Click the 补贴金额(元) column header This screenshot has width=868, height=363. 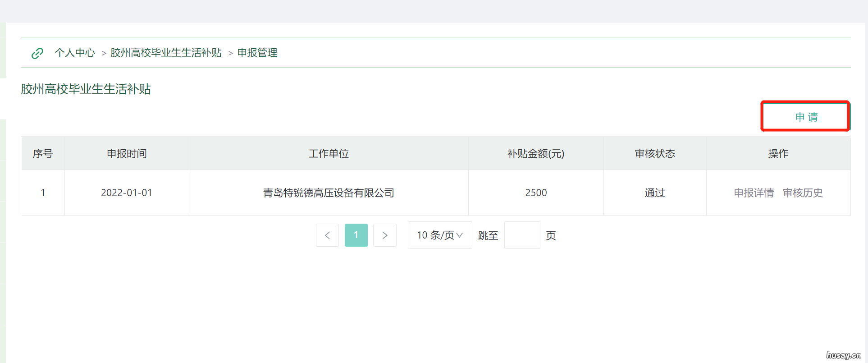[x=535, y=154]
